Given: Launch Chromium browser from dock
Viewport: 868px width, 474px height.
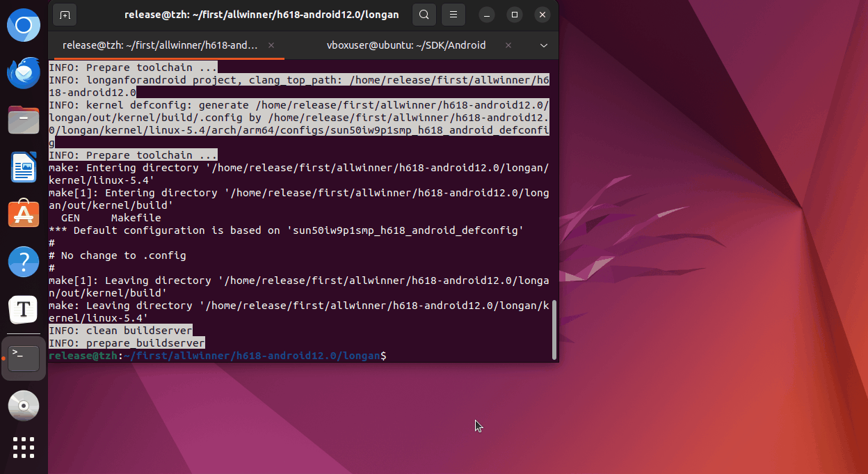Looking at the screenshot, I should pyautogui.click(x=24, y=26).
